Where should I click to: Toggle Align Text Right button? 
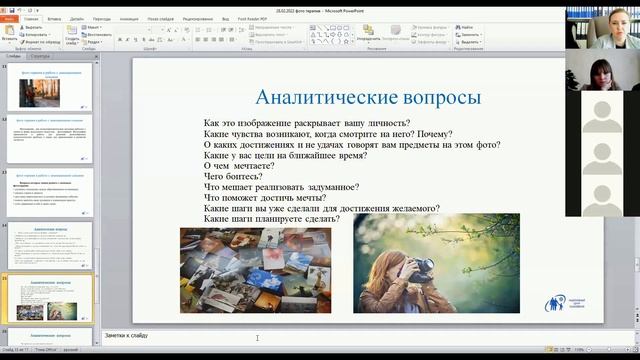pos(213,40)
